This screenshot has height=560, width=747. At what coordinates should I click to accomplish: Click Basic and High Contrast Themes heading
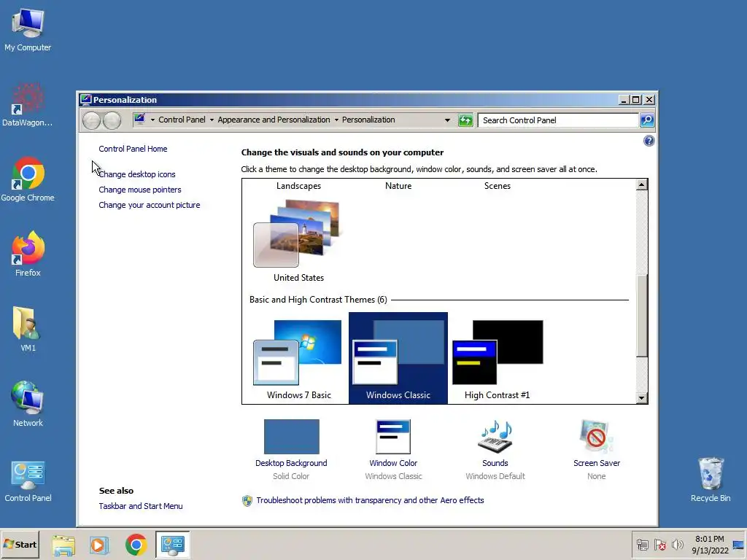point(318,300)
